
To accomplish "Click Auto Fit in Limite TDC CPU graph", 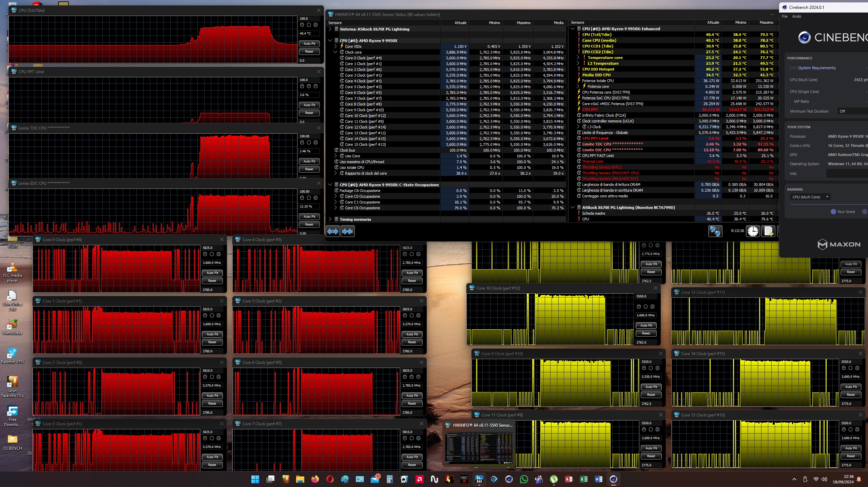I will 309,161.
